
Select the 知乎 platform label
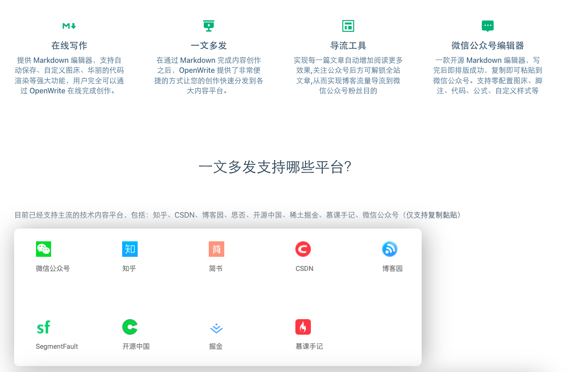129,269
